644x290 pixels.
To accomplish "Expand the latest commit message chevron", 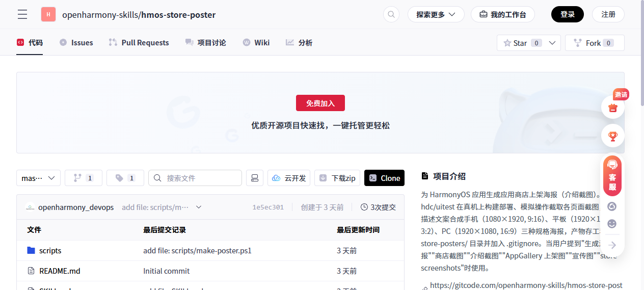I will click(199, 207).
